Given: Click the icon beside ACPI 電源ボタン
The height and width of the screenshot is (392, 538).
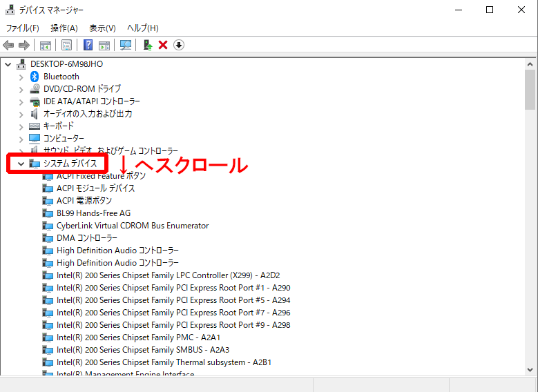Looking at the screenshot, I should pos(48,201).
